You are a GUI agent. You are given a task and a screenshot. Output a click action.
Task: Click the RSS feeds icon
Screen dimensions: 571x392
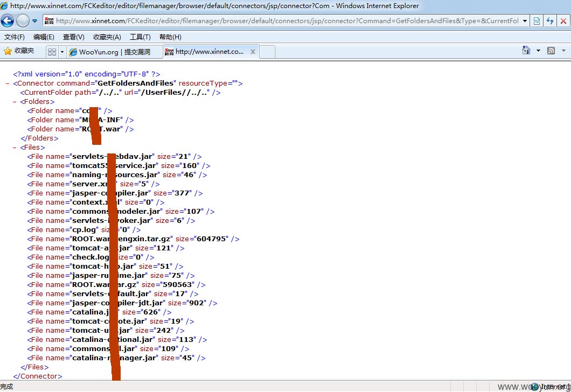click(x=551, y=51)
